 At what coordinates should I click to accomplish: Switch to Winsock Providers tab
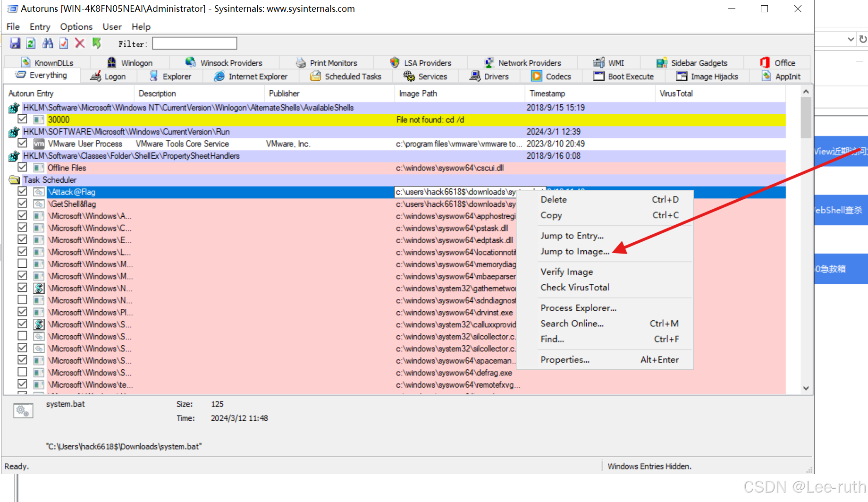(224, 63)
